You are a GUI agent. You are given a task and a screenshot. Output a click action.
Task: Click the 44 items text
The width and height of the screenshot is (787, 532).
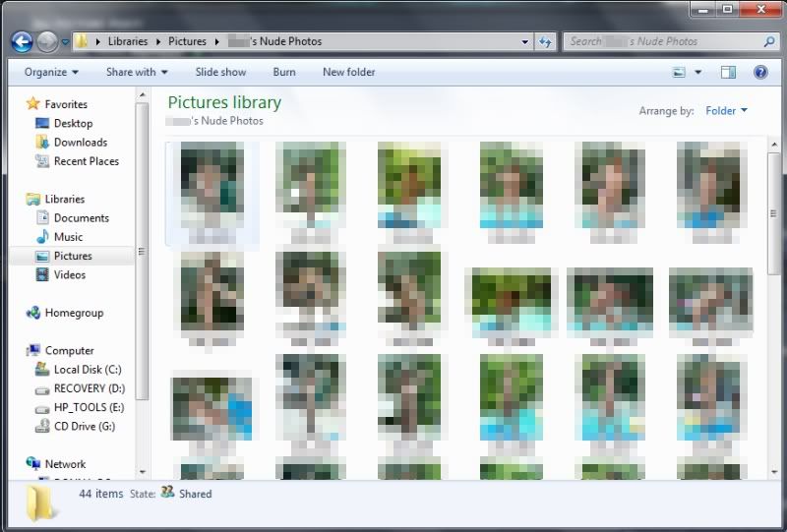tap(101, 494)
